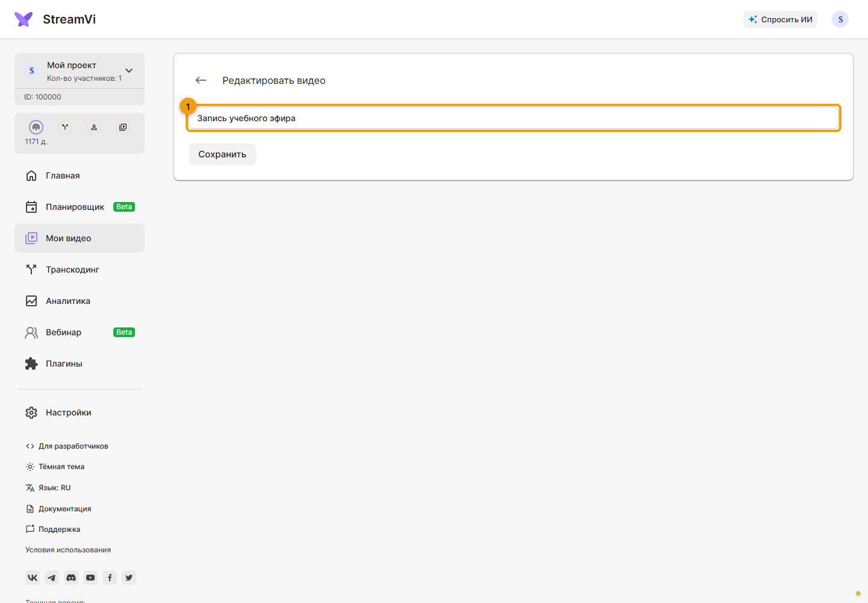Open Для разработчиков link

[x=67, y=446]
